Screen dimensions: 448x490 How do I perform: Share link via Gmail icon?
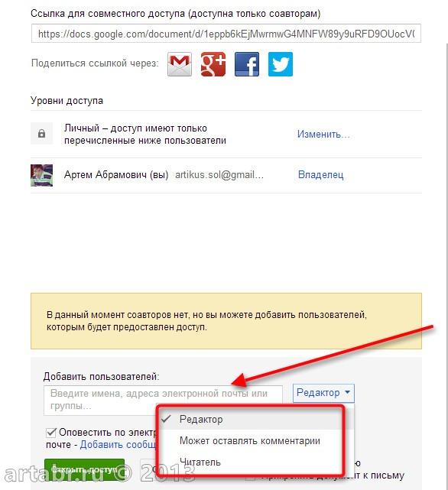click(x=180, y=64)
